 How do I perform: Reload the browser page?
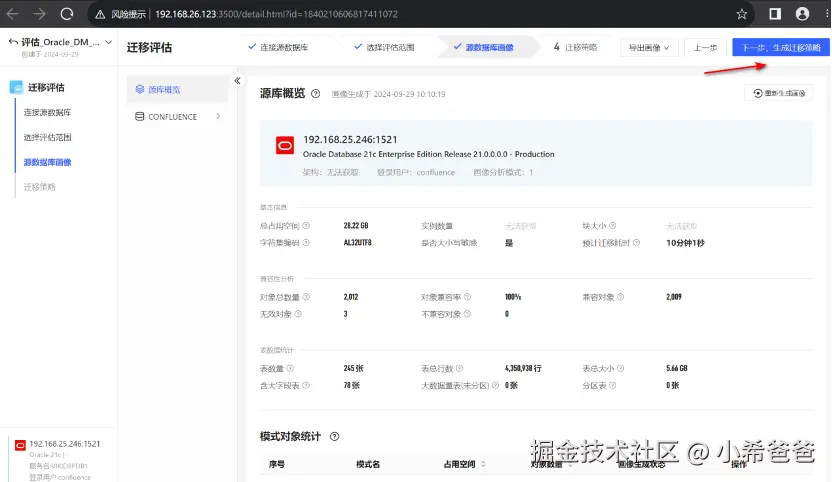(67, 14)
